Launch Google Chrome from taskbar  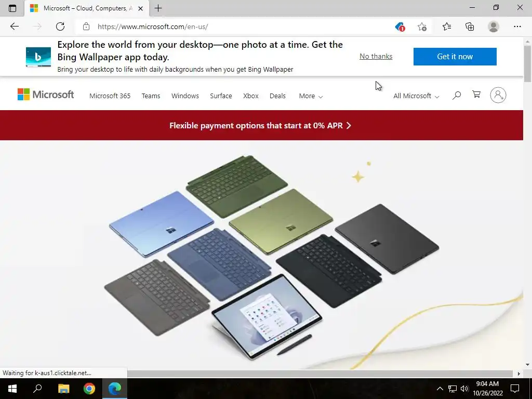point(89,389)
